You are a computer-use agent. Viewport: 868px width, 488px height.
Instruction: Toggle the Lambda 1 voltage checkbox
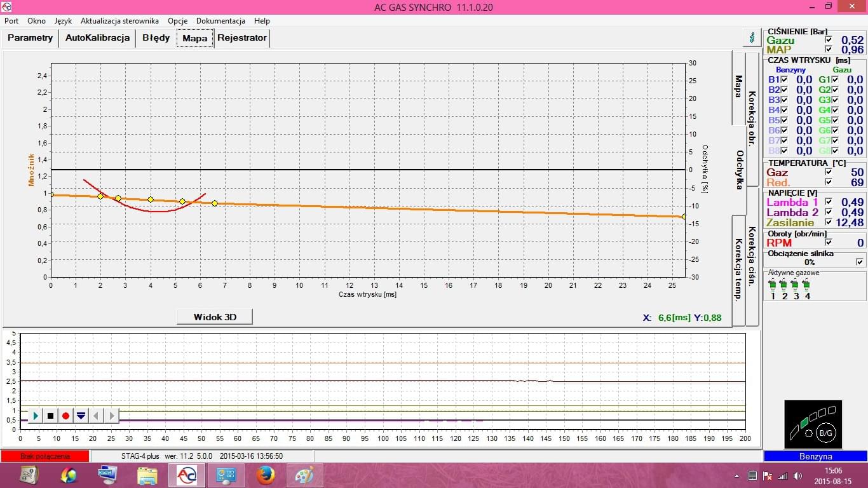click(828, 202)
